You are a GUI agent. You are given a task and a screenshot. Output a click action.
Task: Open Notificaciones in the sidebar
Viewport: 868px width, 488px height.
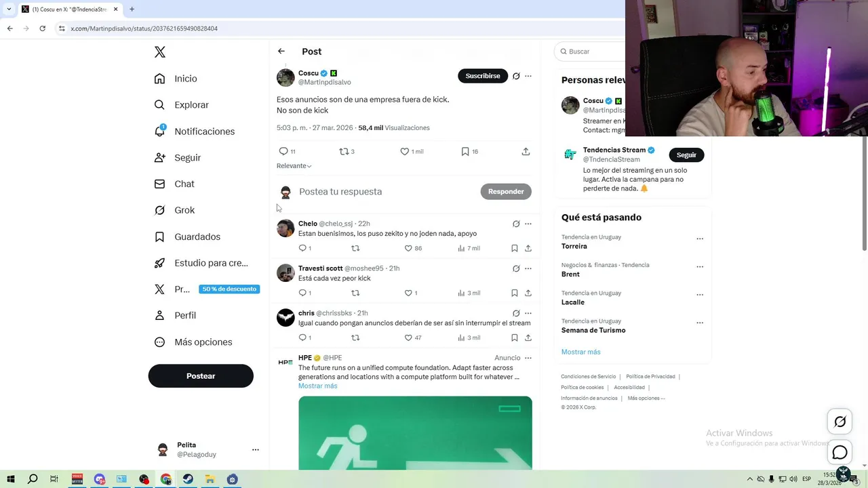pyautogui.click(x=194, y=131)
